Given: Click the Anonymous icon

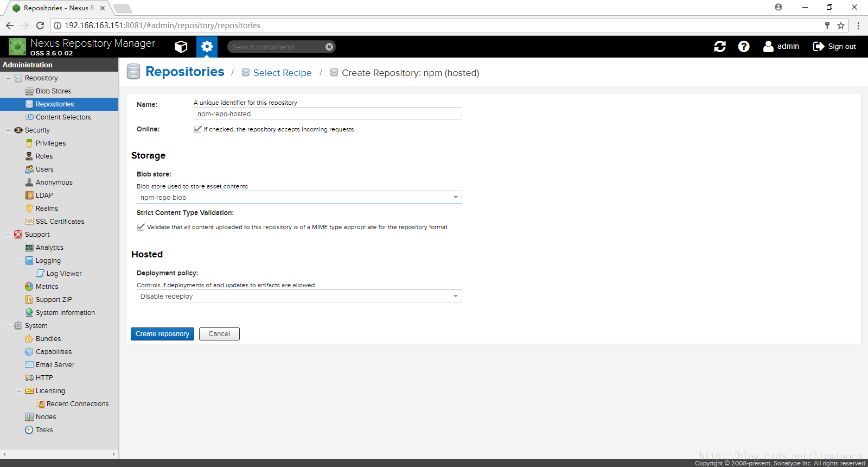Looking at the screenshot, I should point(29,182).
